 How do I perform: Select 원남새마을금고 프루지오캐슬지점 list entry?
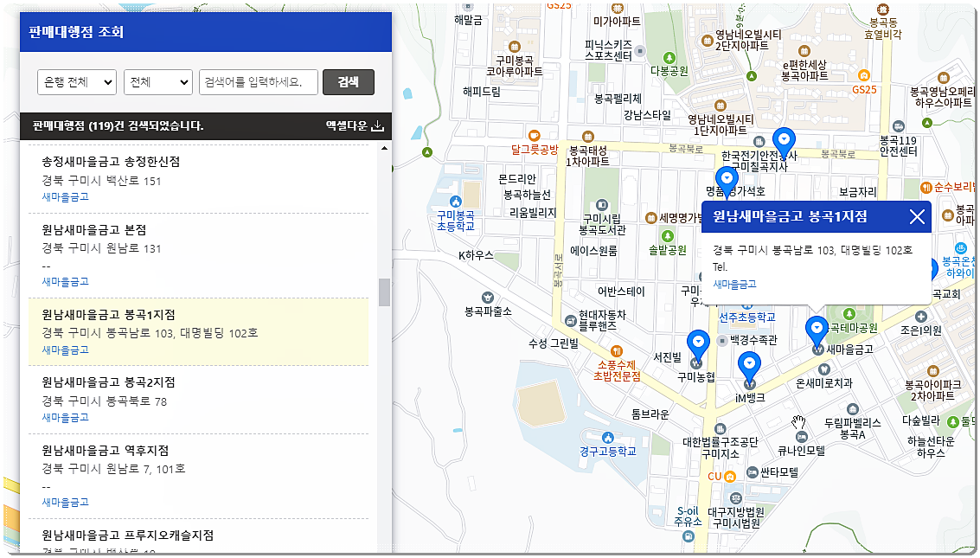point(198,536)
